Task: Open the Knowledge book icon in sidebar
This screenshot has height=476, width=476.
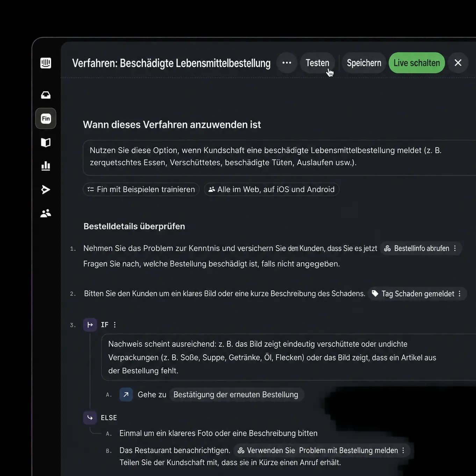Action: (46, 143)
